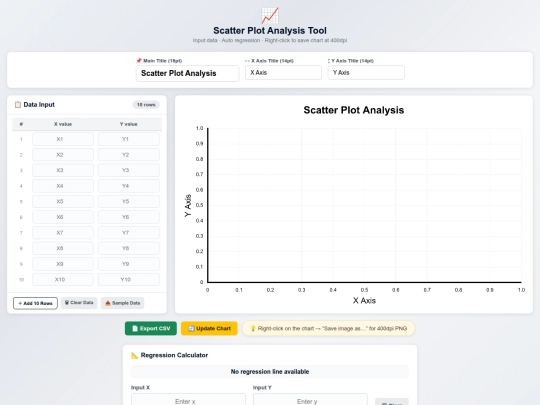540x405 pixels.
Task: Click the 'Y value' column header
Action: [128, 124]
